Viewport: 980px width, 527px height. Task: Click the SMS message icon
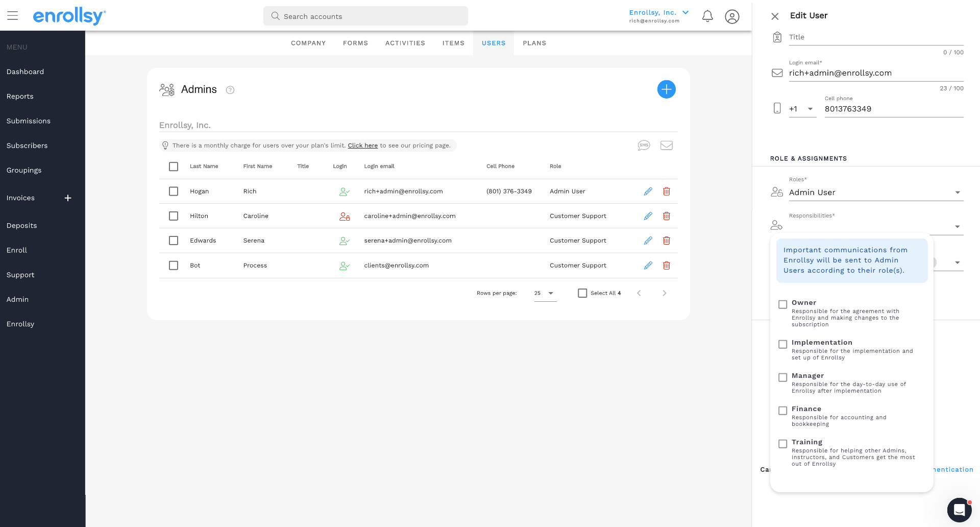point(644,146)
